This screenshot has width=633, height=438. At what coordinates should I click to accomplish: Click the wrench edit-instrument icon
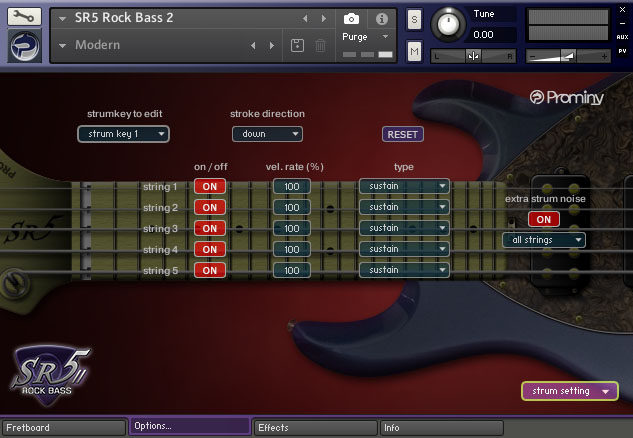(24, 17)
